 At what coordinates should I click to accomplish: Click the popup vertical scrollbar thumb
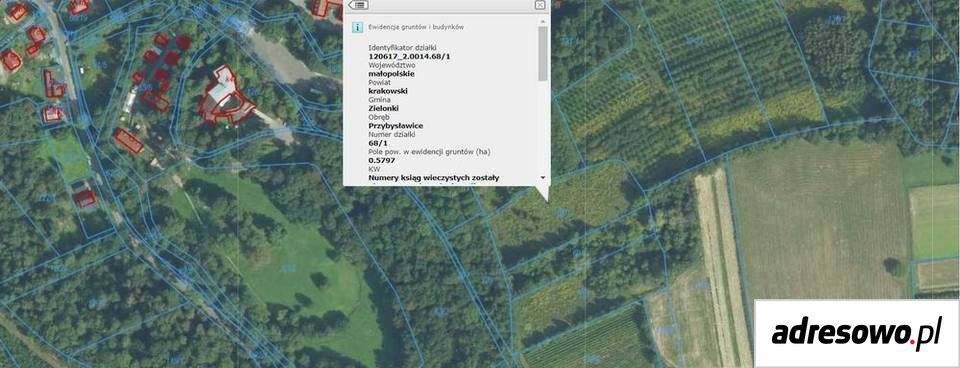[542, 54]
